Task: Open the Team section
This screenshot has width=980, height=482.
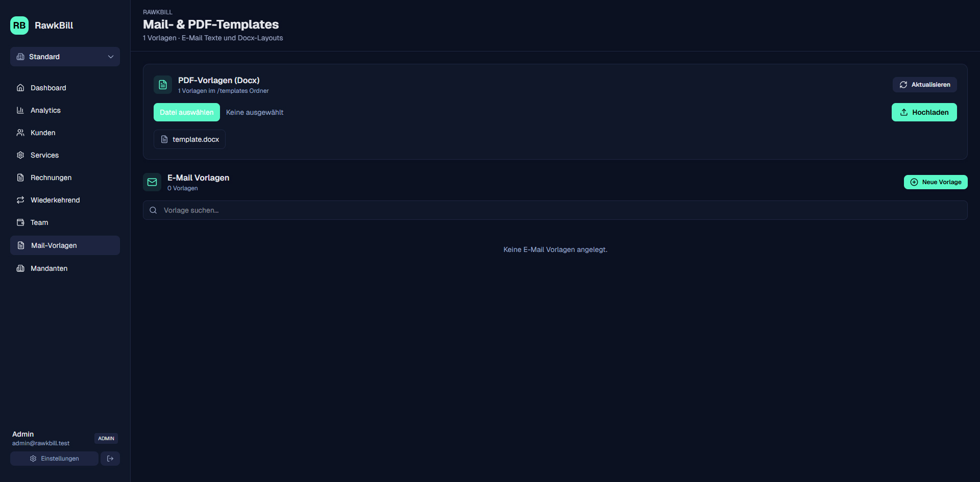Action: tap(39, 222)
